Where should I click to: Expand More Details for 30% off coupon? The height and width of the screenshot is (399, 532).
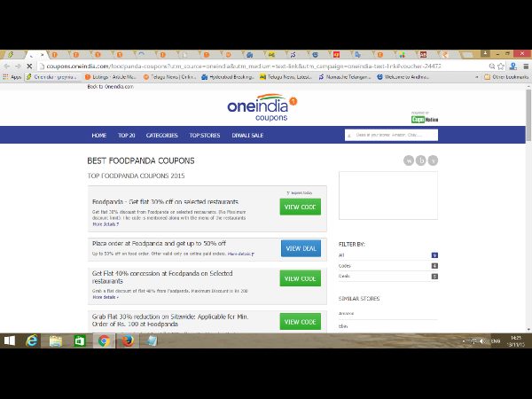click(x=104, y=225)
